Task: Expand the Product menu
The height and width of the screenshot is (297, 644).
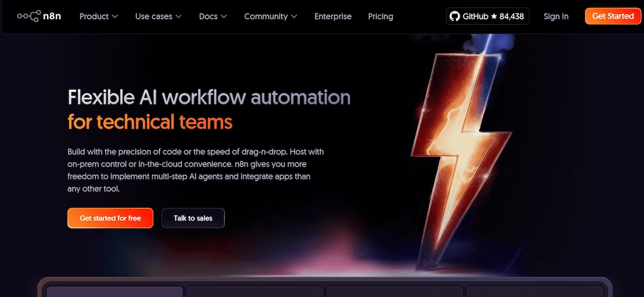Action: [99, 17]
